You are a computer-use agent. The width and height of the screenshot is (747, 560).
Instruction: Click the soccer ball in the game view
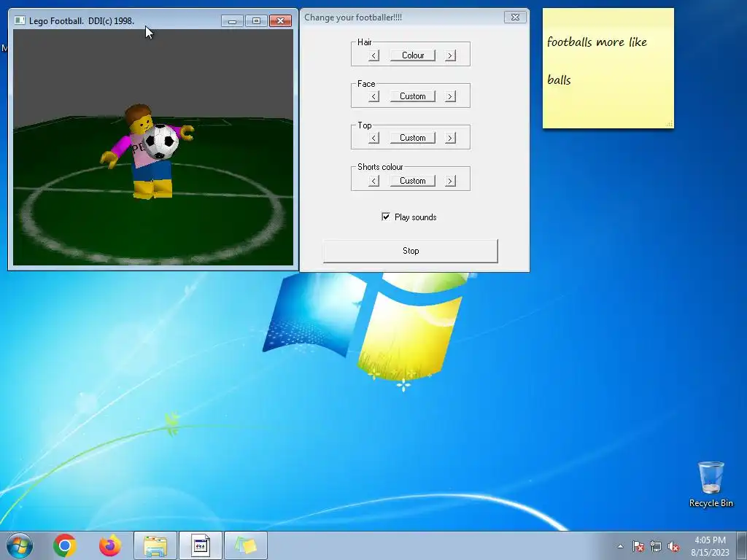click(160, 141)
